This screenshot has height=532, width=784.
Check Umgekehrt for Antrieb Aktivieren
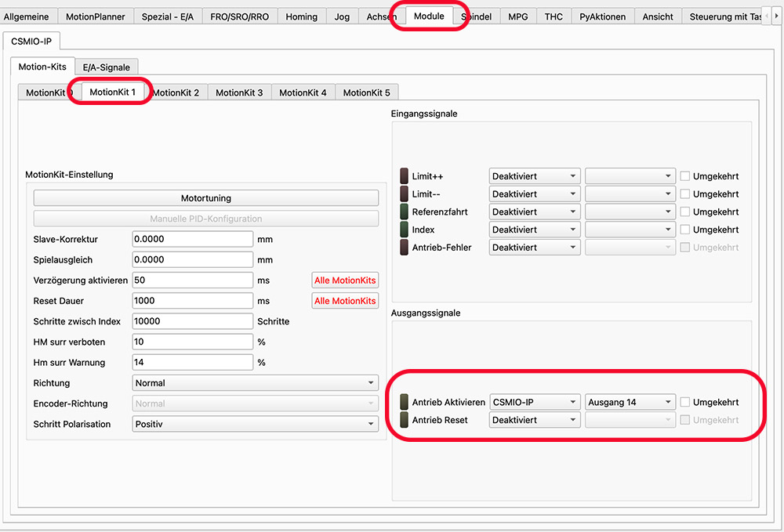(x=685, y=402)
